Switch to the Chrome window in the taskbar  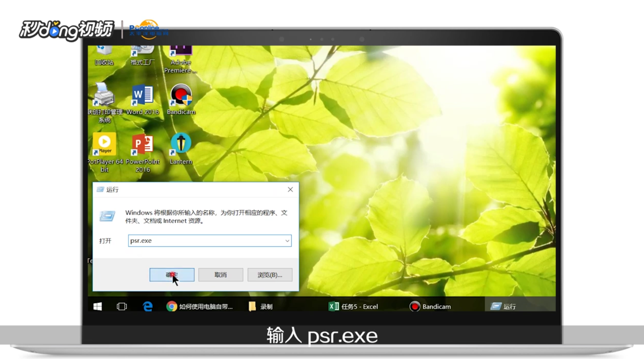coord(200,306)
